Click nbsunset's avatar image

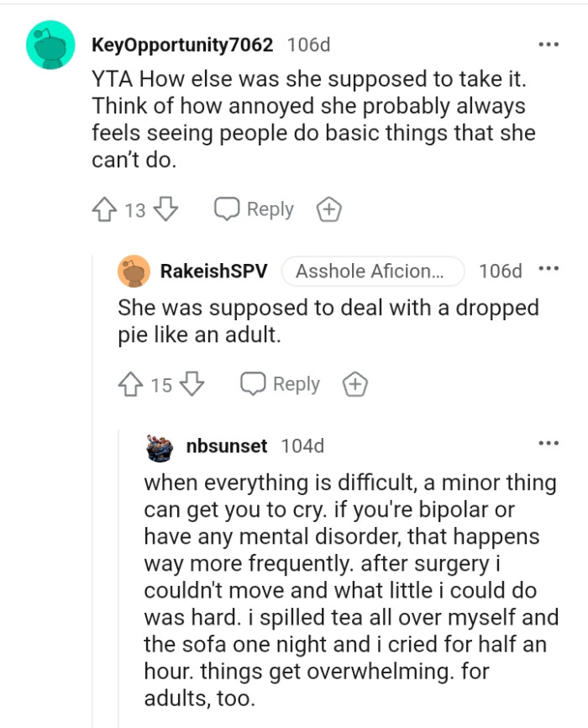160,446
